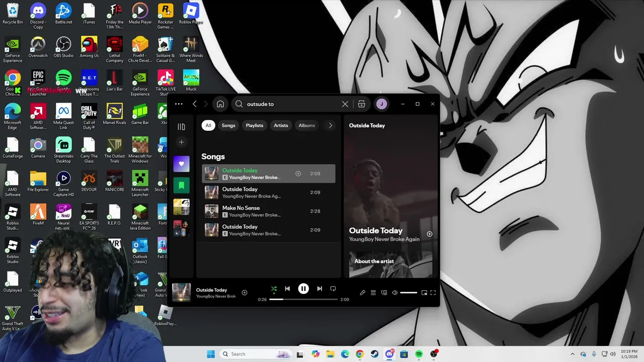Play the Make No Sense song
644x362 pixels.
[268, 211]
